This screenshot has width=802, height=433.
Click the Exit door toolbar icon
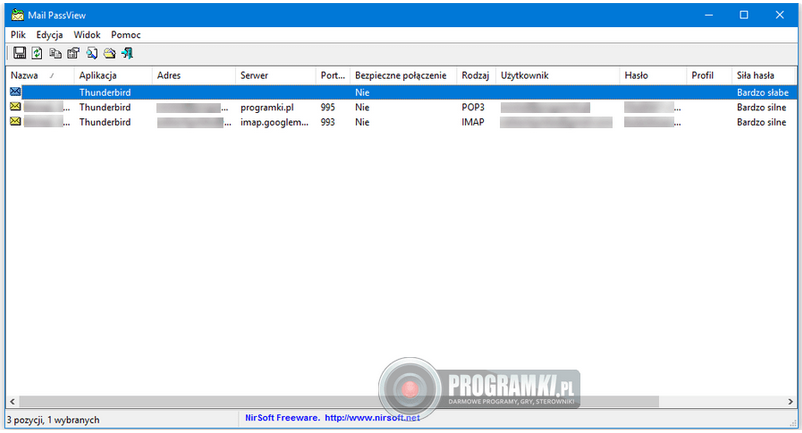(127, 53)
